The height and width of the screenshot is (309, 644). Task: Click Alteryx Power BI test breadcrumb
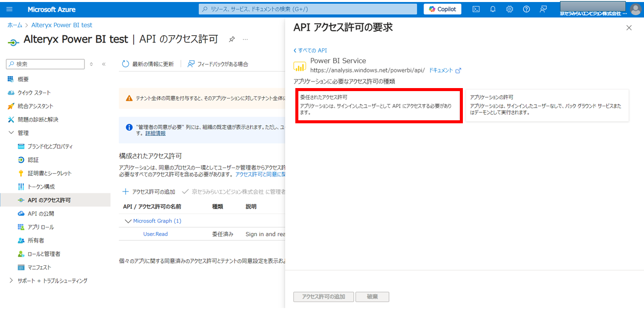[x=62, y=25]
